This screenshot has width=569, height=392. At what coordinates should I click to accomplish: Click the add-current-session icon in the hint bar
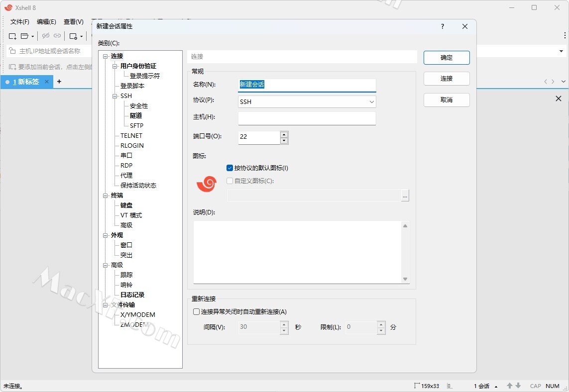tap(12, 67)
